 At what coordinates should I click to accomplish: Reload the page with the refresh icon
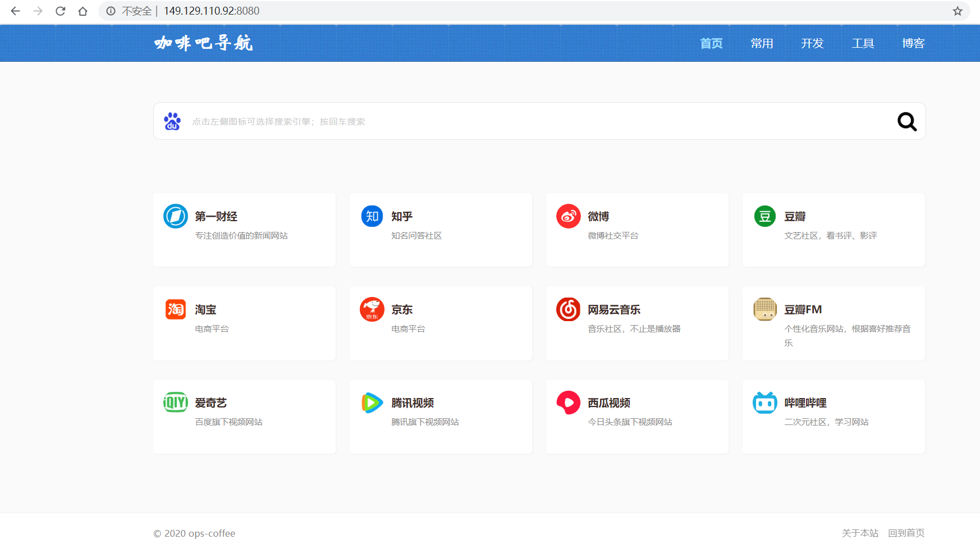[61, 11]
